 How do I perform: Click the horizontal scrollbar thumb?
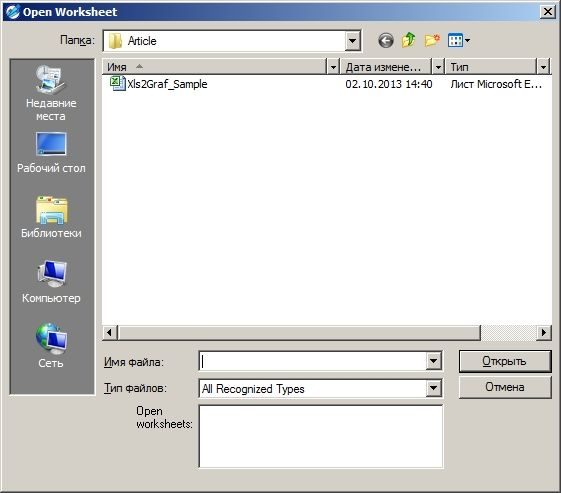pos(299,333)
